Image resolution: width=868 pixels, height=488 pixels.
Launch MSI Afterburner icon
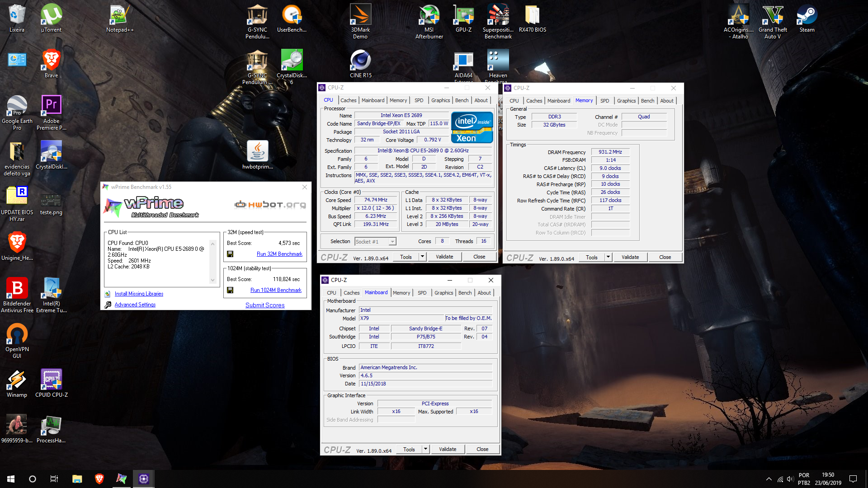point(429,21)
